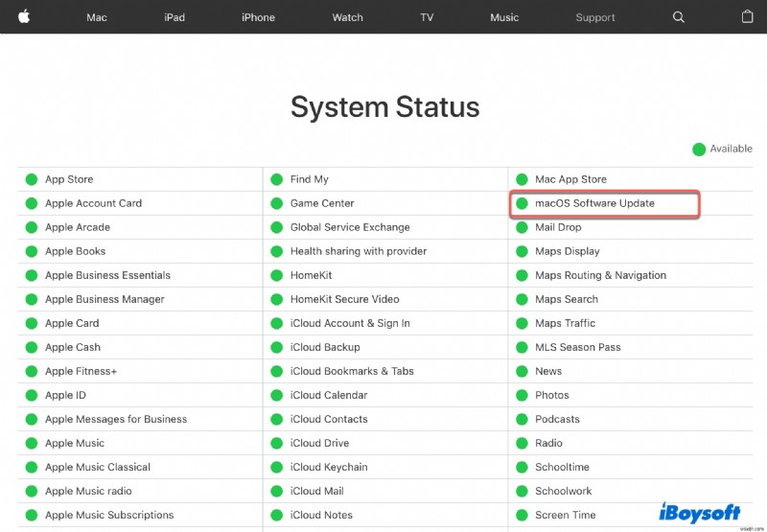Select the Apple Messages for Business entry
767x532 pixels.
coord(116,419)
